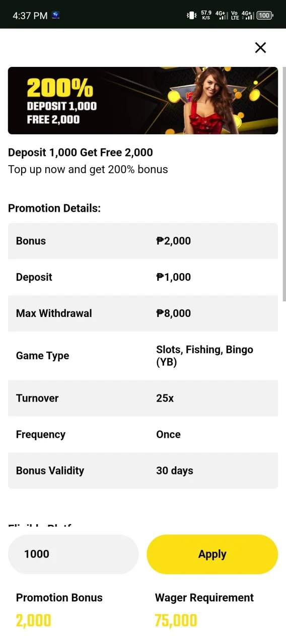Tap the Game Type Slots, Fishing, Bingo row

pos(143,356)
